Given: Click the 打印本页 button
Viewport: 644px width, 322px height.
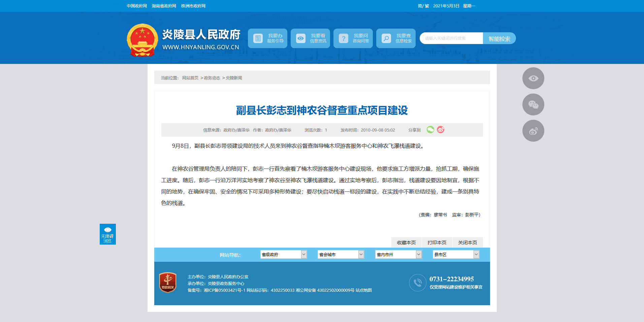Looking at the screenshot, I should pyautogui.click(x=437, y=243).
